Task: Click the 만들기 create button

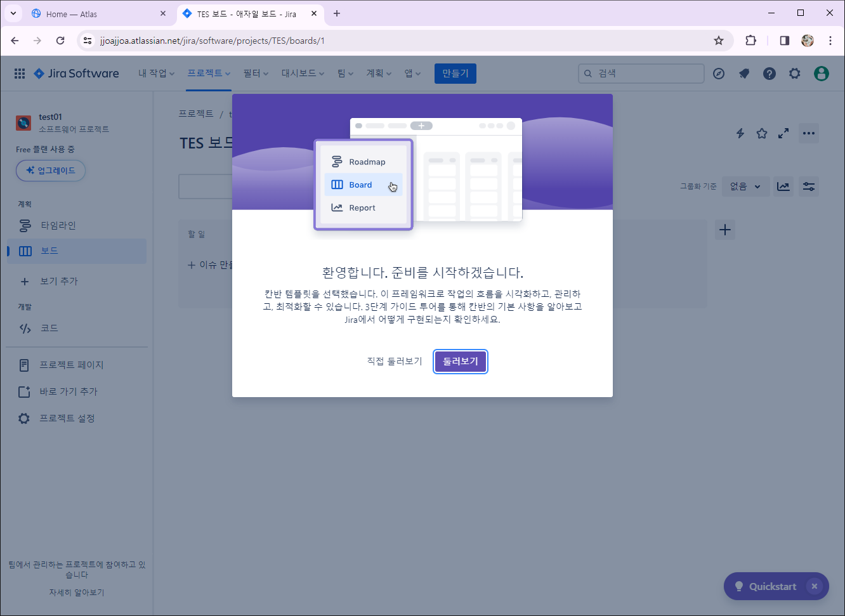Action: (455, 74)
